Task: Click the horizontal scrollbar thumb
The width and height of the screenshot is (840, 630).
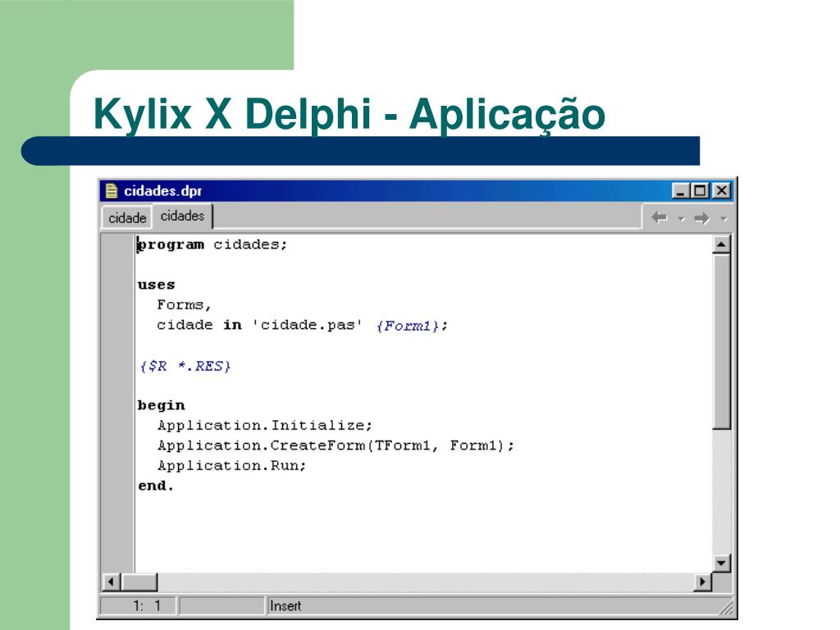Action: click(x=139, y=582)
